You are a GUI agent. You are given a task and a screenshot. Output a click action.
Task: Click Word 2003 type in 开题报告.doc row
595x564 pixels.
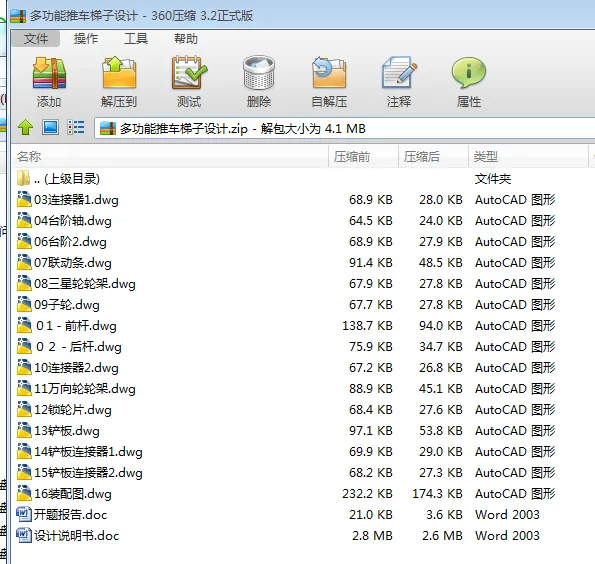coord(507,514)
